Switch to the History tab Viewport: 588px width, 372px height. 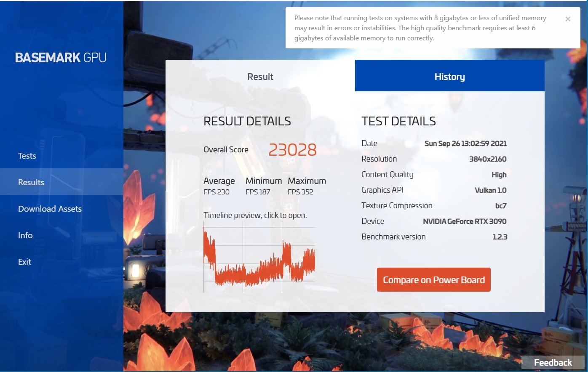point(450,76)
